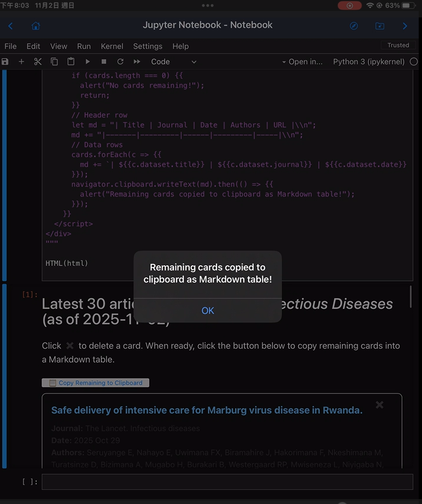This screenshot has width=422, height=504.
Task: Open the Code cell type dropdown
Action: pyautogui.click(x=174, y=62)
